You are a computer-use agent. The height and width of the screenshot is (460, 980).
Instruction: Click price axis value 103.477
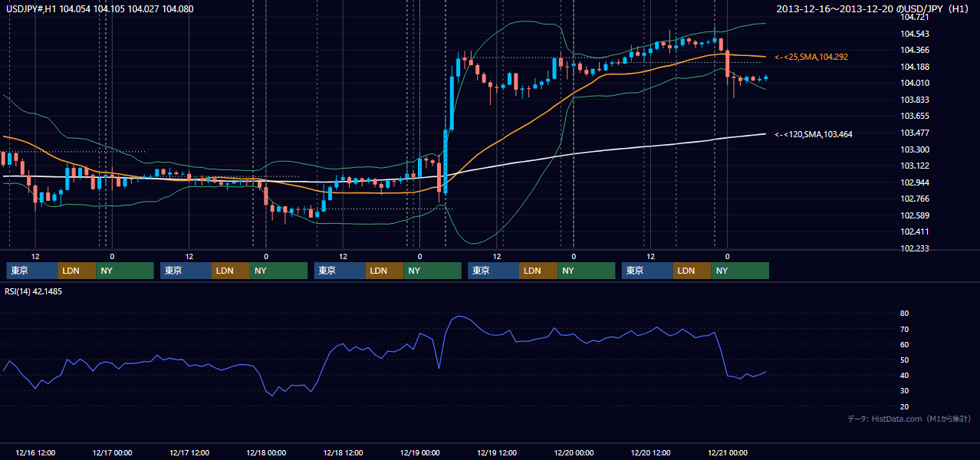[x=916, y=133]
